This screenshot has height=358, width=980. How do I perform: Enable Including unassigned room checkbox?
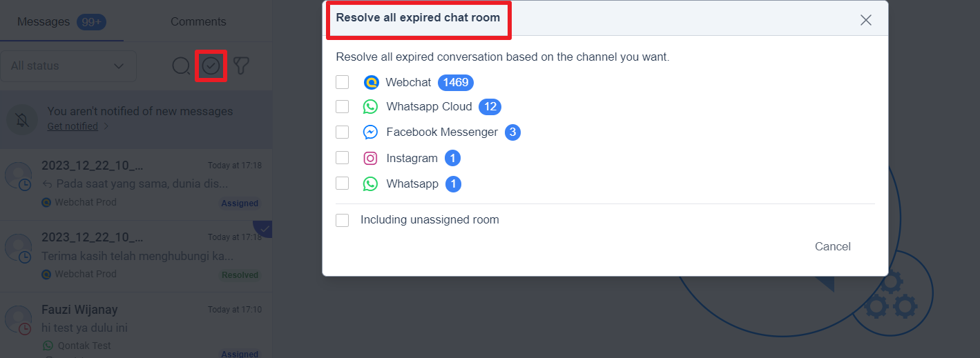coord(343,220)
